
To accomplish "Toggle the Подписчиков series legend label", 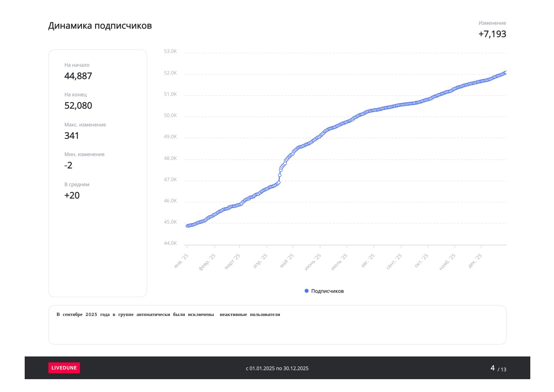I will click(x=327, y=291).
